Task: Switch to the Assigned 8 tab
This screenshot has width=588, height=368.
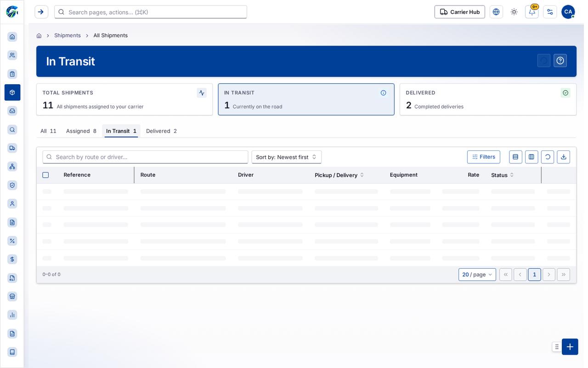Action: tap(81, 131)
